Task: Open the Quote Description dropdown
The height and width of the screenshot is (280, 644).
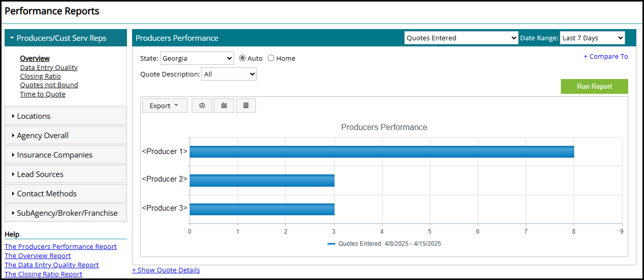Action: click(229, 74)
